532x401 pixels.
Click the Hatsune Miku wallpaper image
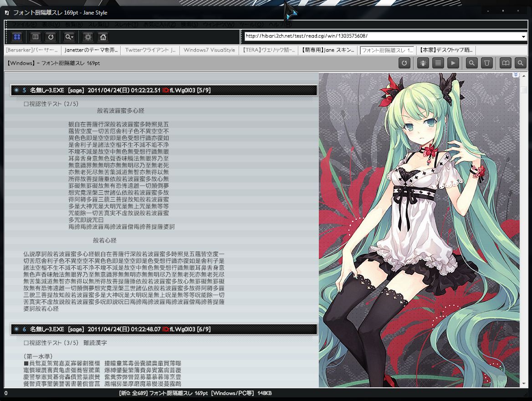click(419, 230)
